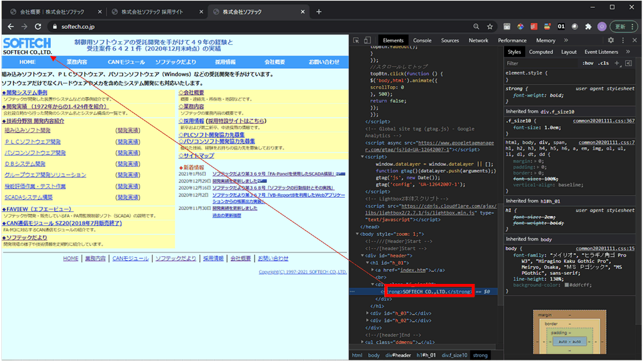Image resolution: width=644 pixels, height=361 pixels.
Task: Collapse the h1 id="h_01" node
Action: (x=367, y=263)
